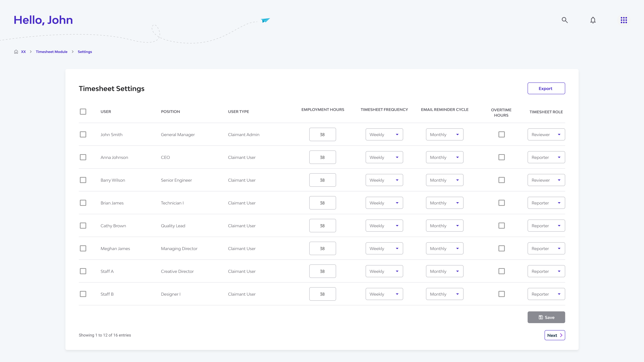Select John Smith's row checkbox
Screen dimensions: 644x362
click(x=83, y=134)
